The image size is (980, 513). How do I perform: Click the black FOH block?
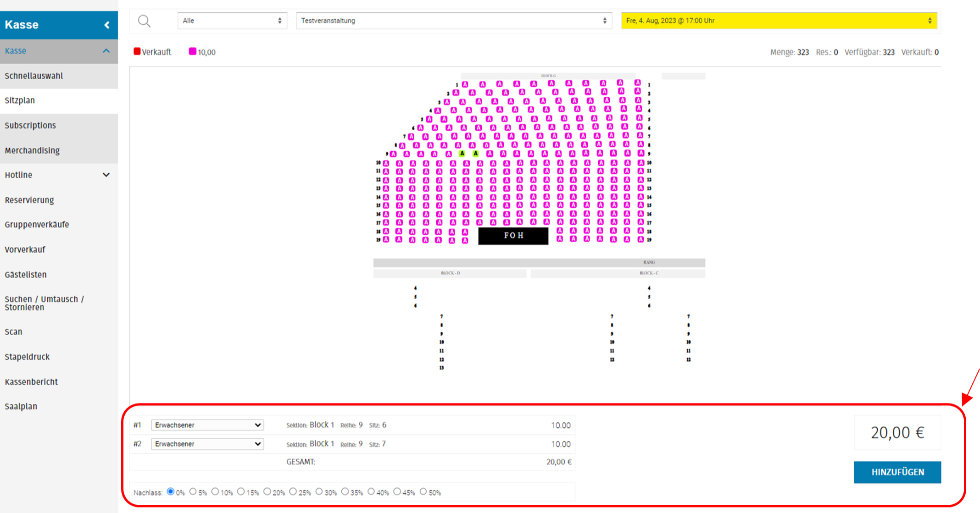[513, 236]
